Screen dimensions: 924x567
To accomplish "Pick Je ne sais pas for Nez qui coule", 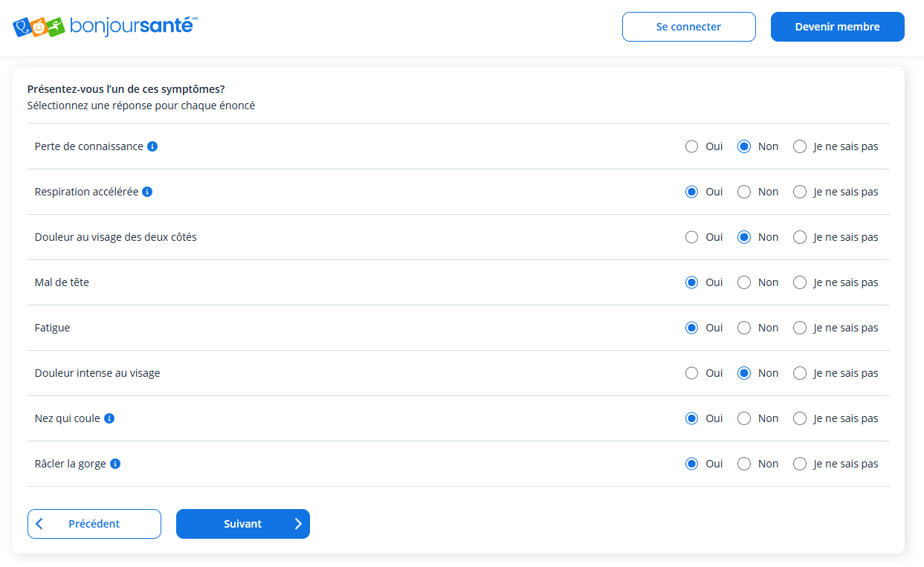I will [x=800, y=418].
